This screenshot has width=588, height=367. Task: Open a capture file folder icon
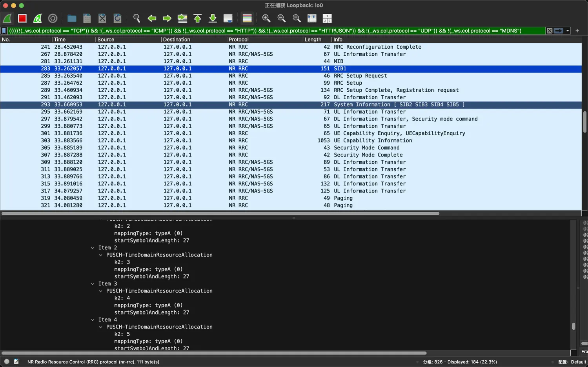pos(72,18)
